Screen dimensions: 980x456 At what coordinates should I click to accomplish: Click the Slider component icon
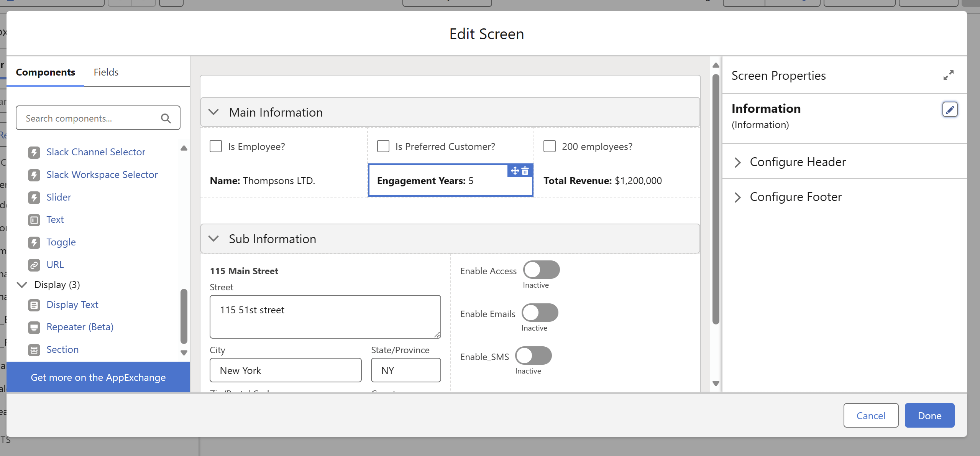[x=34, y=198]
